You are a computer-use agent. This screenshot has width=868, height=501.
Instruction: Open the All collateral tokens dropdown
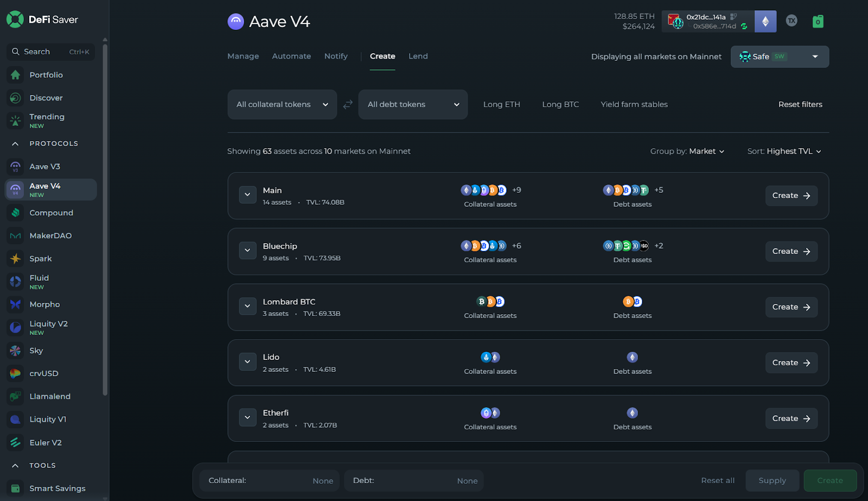click(282, 104)
